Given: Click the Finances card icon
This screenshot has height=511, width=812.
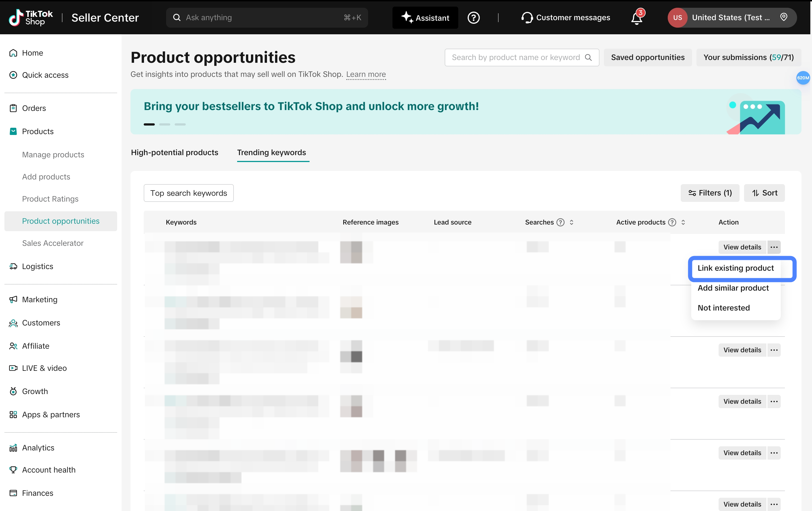Looking at the screenshot, I should click(x=13, y=493).
